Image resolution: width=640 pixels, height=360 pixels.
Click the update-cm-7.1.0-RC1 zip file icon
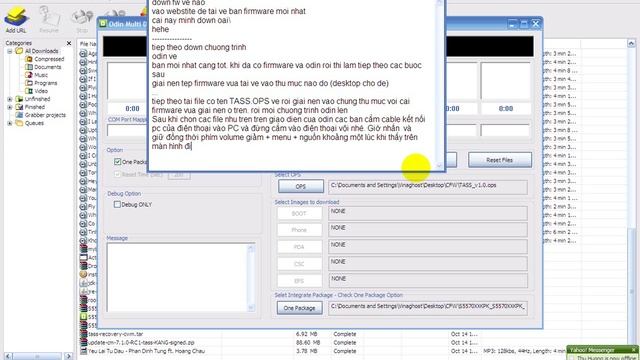84,342
